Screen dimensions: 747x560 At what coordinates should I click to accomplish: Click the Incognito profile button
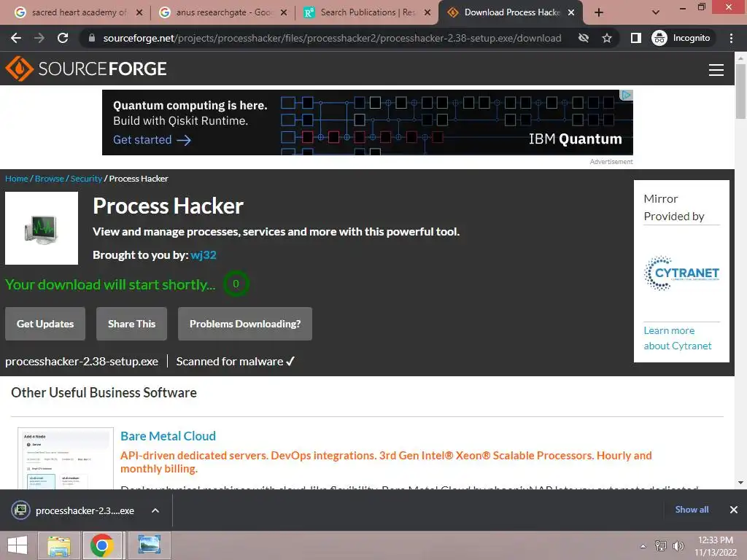[x=681, y=38]
